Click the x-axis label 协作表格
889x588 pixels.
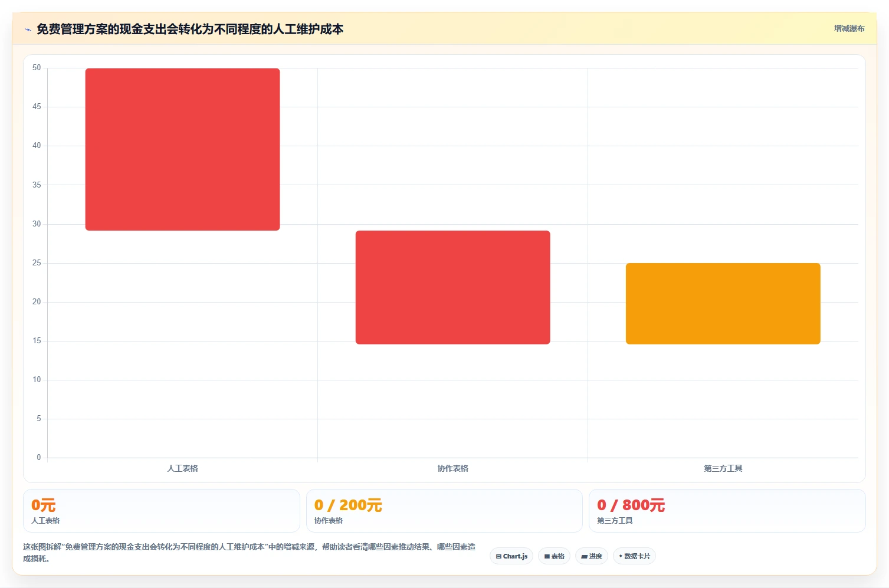[452, 468]
